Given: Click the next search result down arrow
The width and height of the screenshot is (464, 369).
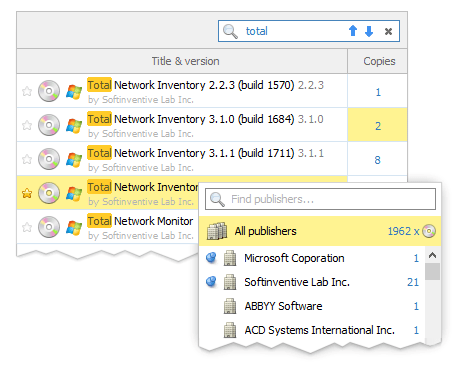Looking at the screenshot, I should pyautogui.click(x=369, y=31).
